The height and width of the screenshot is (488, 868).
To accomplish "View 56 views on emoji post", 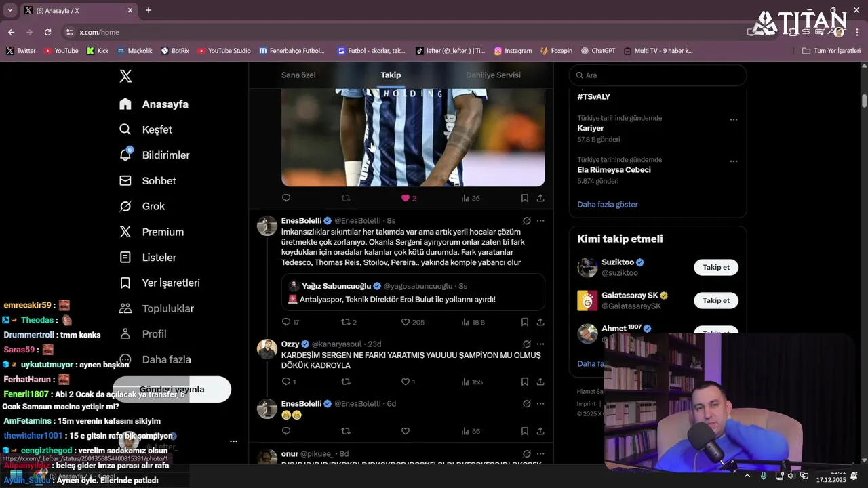I will 471,431.
